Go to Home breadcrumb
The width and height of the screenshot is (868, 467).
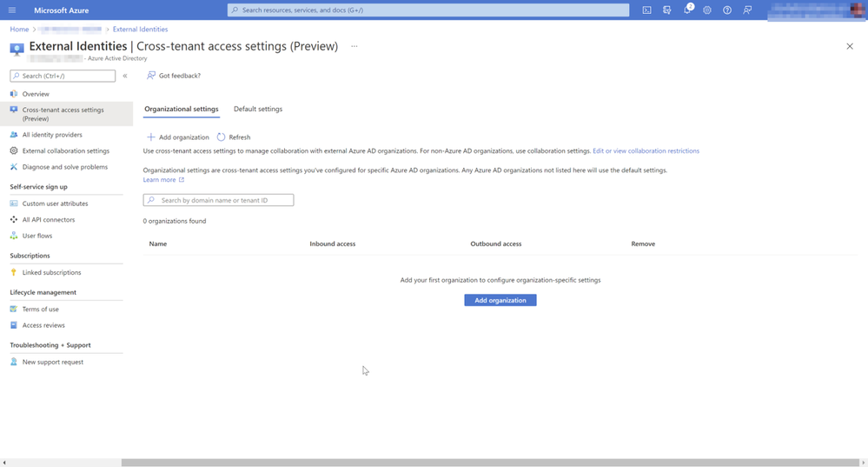tap(19, 29)
